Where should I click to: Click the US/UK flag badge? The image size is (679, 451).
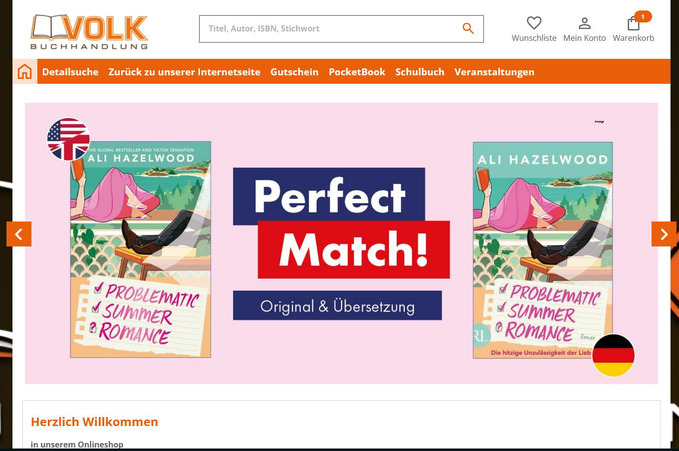click(68, 139)
